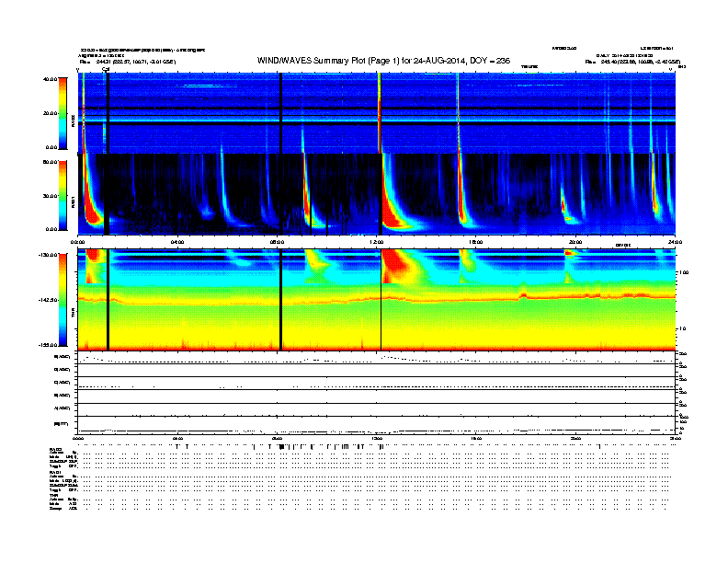Screen dimensions: 728x563
Task: Click the 20:00 tick label under RAD1 panel
Action: [x=575, y=242]
